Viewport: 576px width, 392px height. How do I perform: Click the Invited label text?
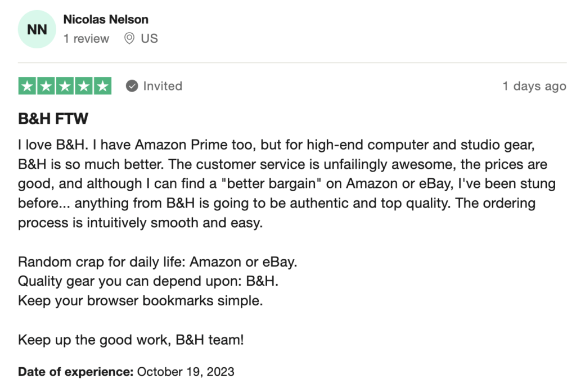pyautogui.click(x=163, y=86)
